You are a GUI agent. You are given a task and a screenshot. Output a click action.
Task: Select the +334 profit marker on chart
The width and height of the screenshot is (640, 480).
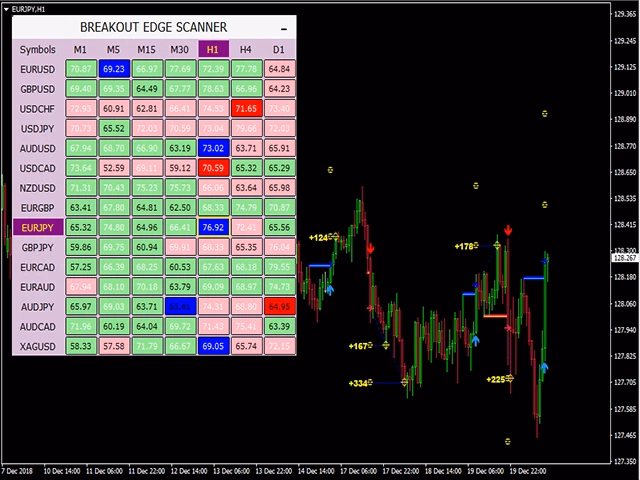point(358,383)
